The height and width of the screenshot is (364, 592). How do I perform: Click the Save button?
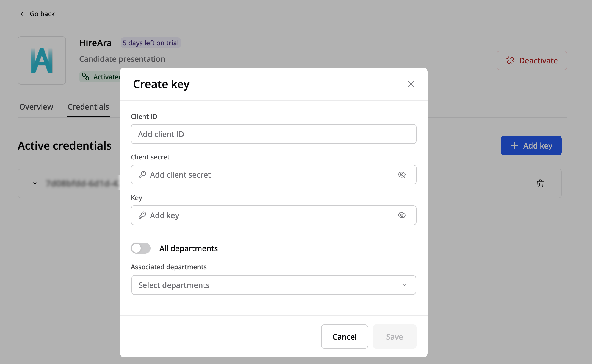click(x=394, y=337)
